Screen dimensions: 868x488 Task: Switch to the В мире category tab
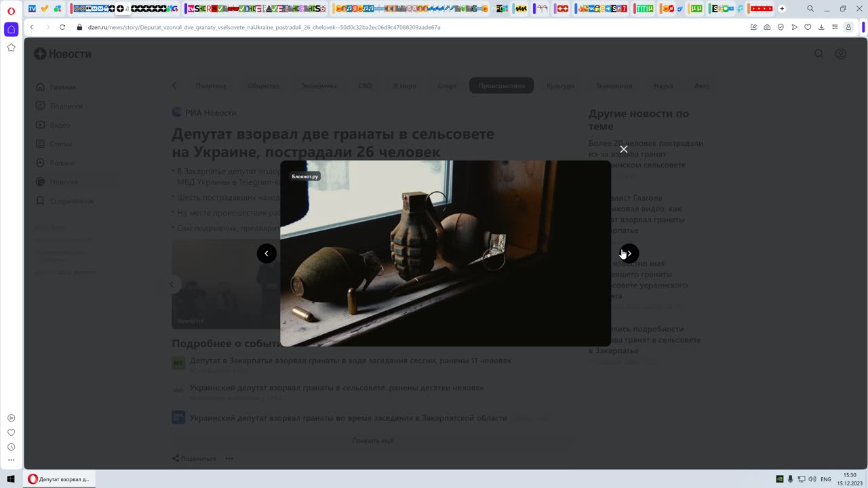405,86
